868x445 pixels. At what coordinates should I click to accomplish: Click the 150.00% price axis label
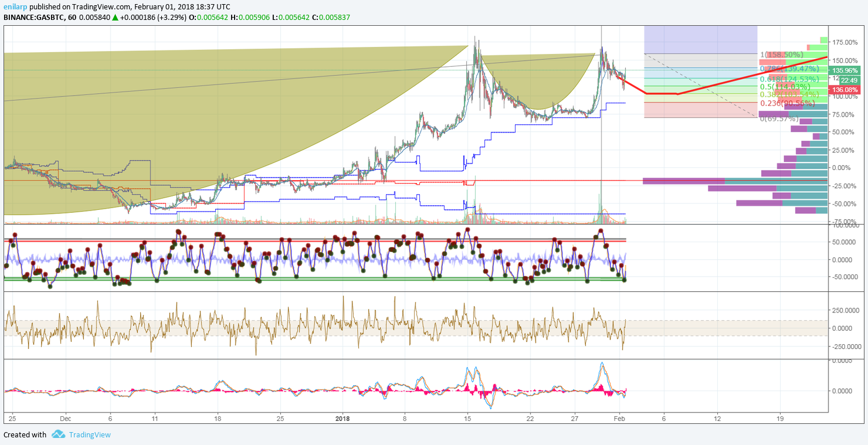click(845, 60)
